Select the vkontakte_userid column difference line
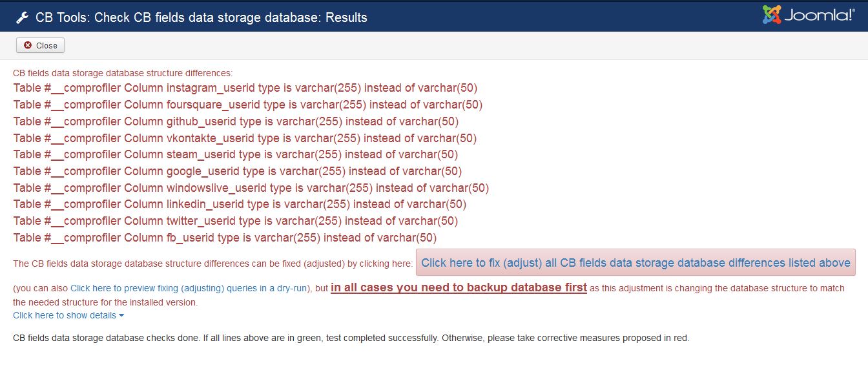 [x=245, y=138]
